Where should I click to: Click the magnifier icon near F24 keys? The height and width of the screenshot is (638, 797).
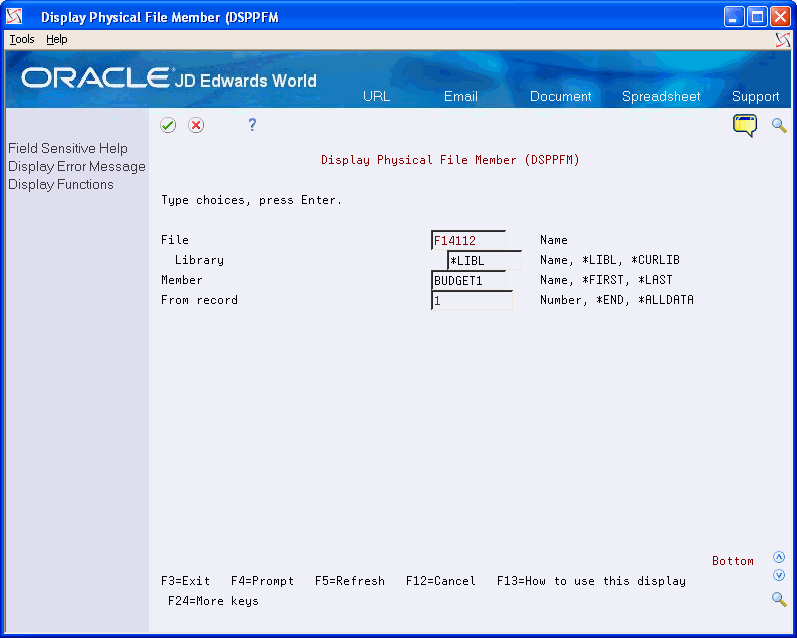779,599
